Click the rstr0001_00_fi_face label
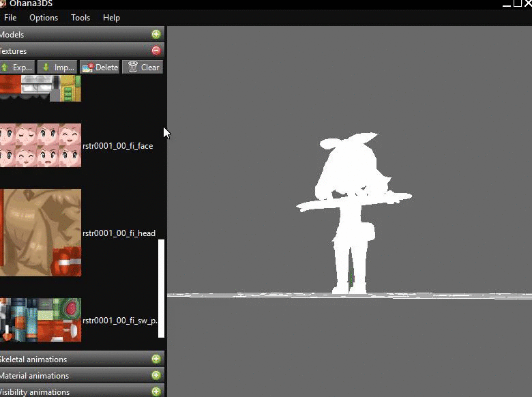 click(x=118, y=146)
